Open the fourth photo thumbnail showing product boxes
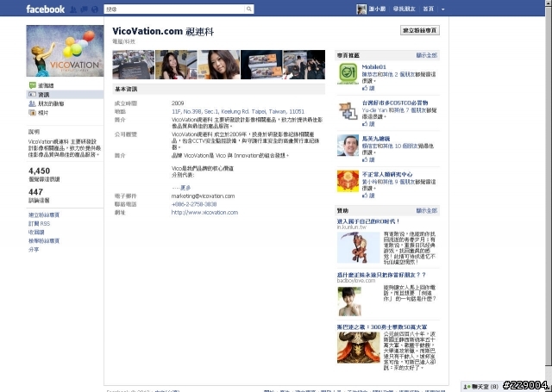Viewport: 552px width, 392px height. (x=261, y=65)
